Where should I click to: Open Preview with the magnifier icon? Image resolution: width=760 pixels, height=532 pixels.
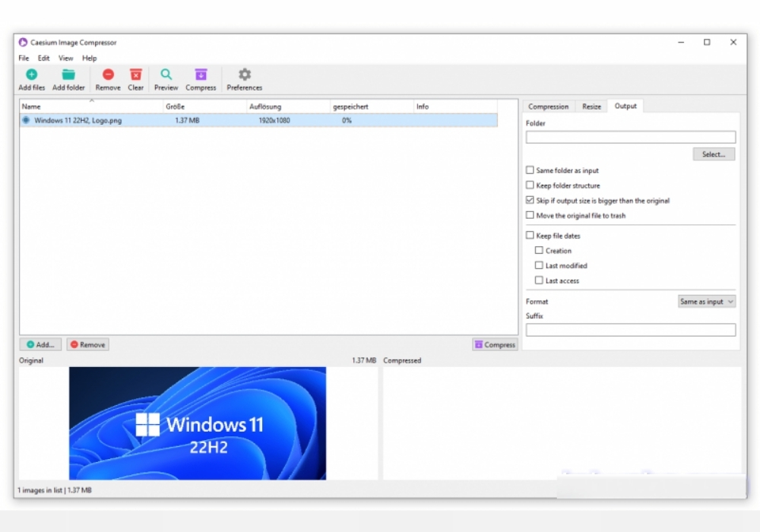pyautogui.click(x=166, y=74)
